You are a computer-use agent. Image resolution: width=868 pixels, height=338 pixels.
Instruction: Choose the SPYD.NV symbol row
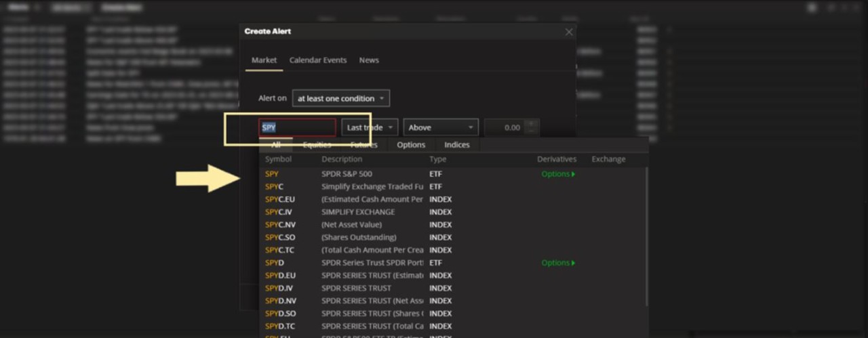click(453, 301)
